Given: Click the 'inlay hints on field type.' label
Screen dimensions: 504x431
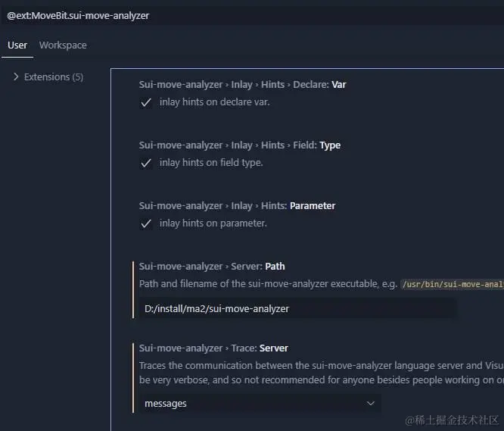Looking at the screenshot, I should tap(211, 163).
